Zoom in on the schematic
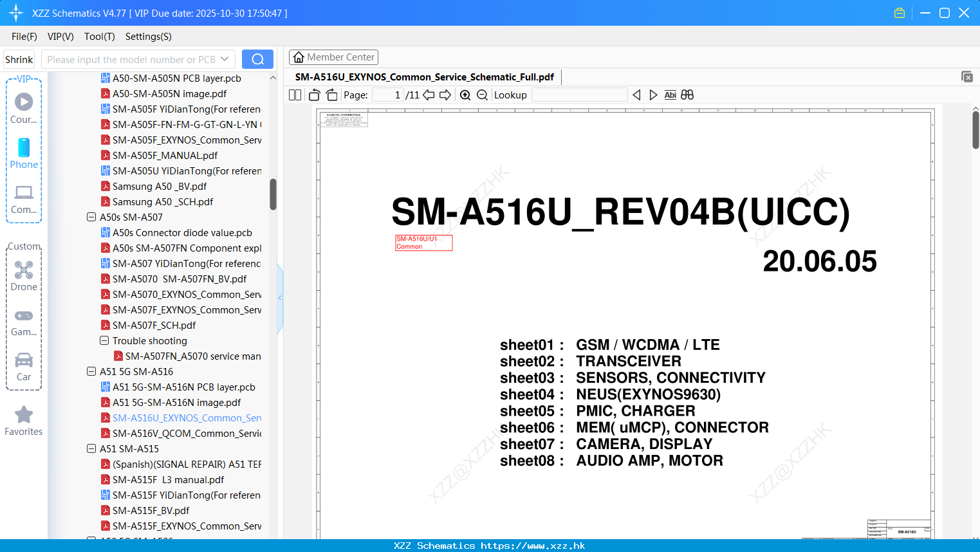The width and height of the screenshot is (980, 552). 465,95
